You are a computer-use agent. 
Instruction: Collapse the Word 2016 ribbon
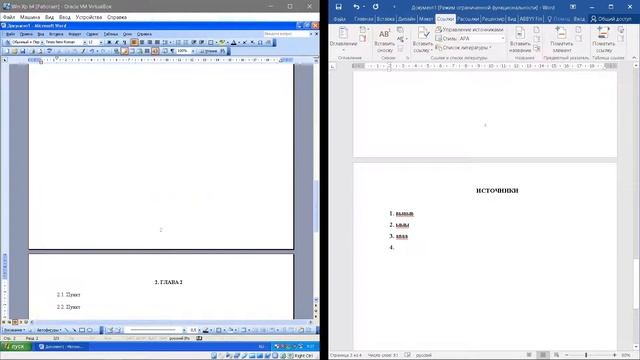click(634, 58)
